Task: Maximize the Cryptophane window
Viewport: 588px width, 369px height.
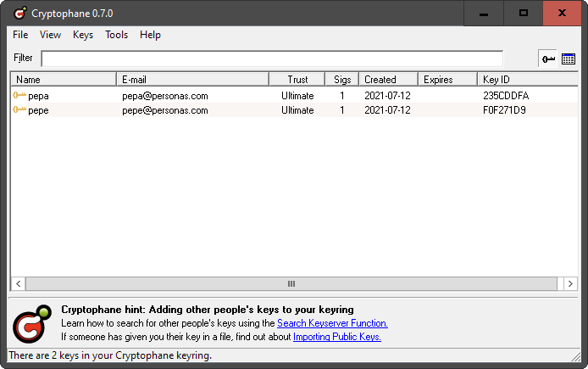Action: pyautogui.click(x=524, y=13)
